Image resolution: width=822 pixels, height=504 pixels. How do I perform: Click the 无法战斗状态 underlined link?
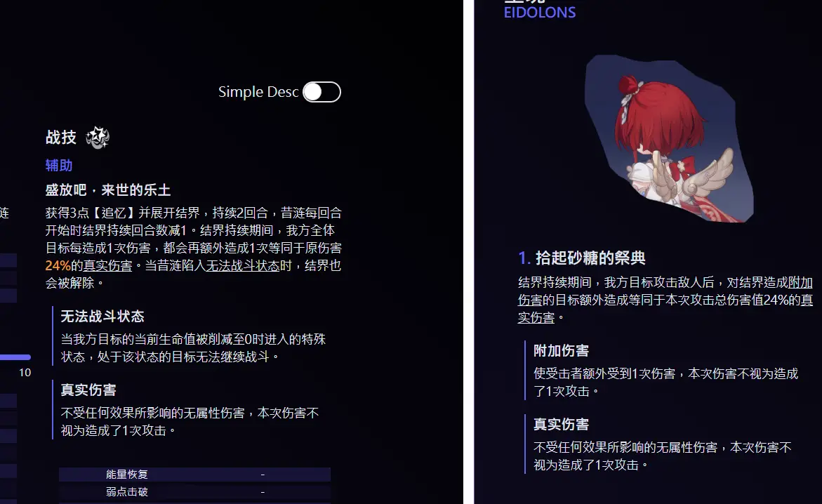(x=243, y=265)
